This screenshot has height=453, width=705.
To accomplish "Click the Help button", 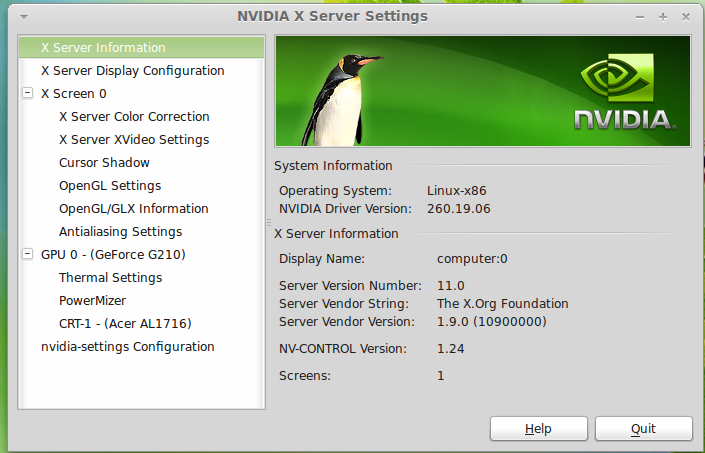I will tap(539, 429).
